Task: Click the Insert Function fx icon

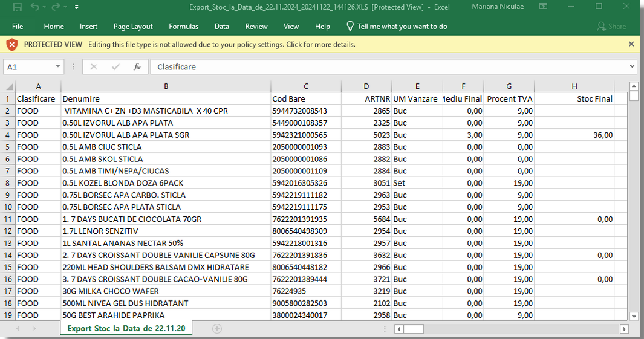Action: coord(137,67)
